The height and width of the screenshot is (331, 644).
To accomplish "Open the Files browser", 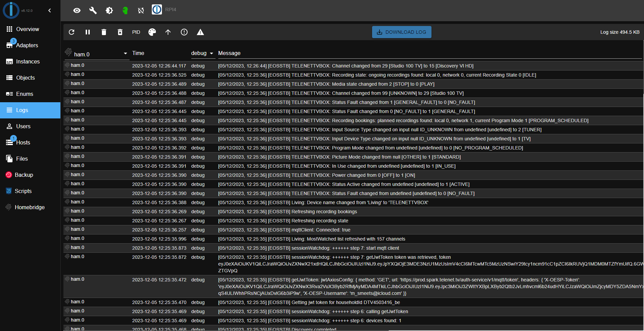I will (x=30, y=159).
